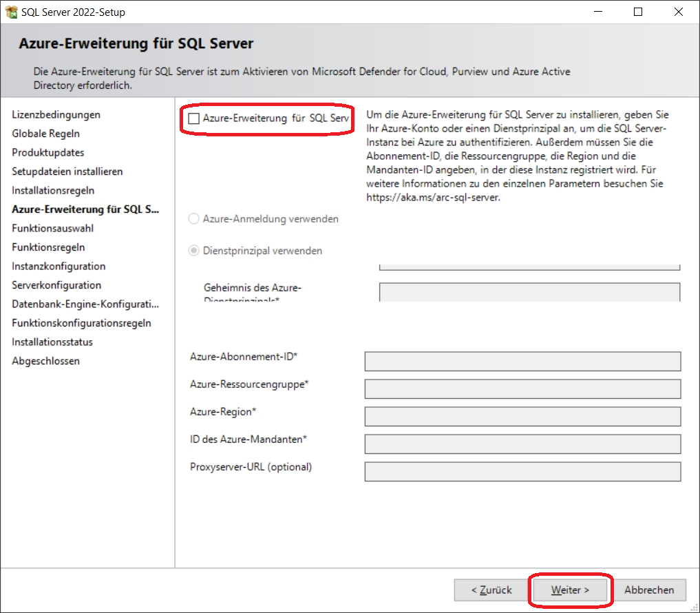Click the Weiter button
The image size is (700, 613).
(x=570, y=590)
